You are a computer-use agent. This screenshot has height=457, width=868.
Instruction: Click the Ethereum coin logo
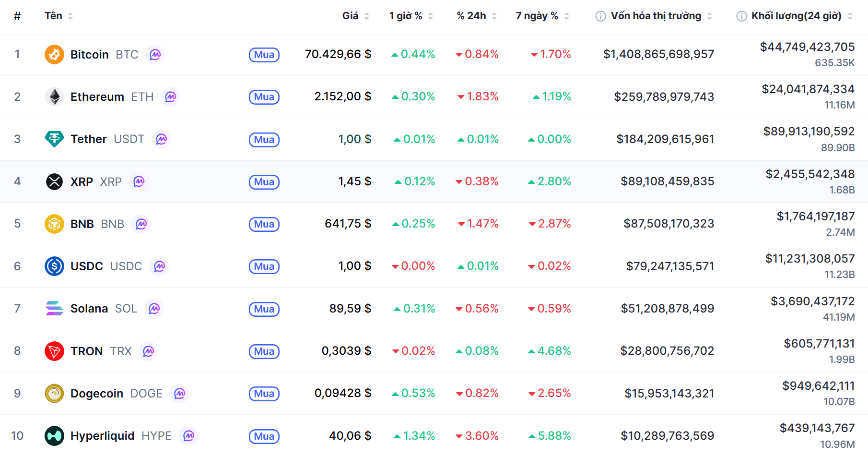tap(54, 96)
